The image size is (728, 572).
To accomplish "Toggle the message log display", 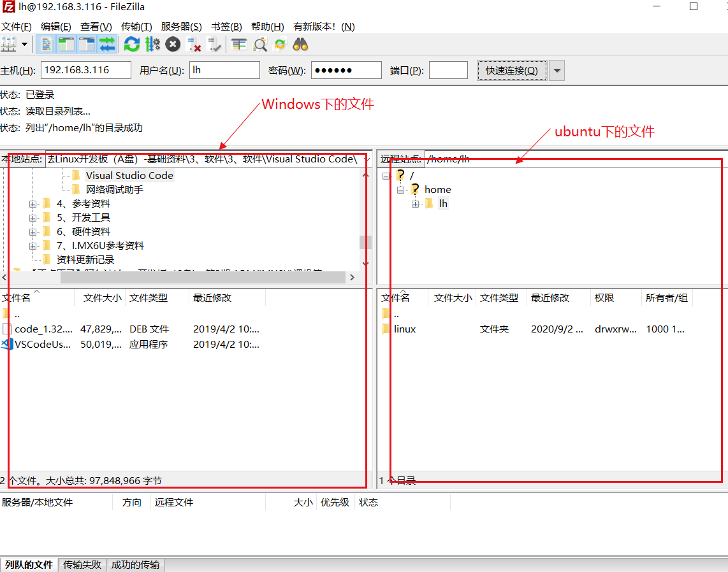I will pyautogui.click(x=45, y=44).
